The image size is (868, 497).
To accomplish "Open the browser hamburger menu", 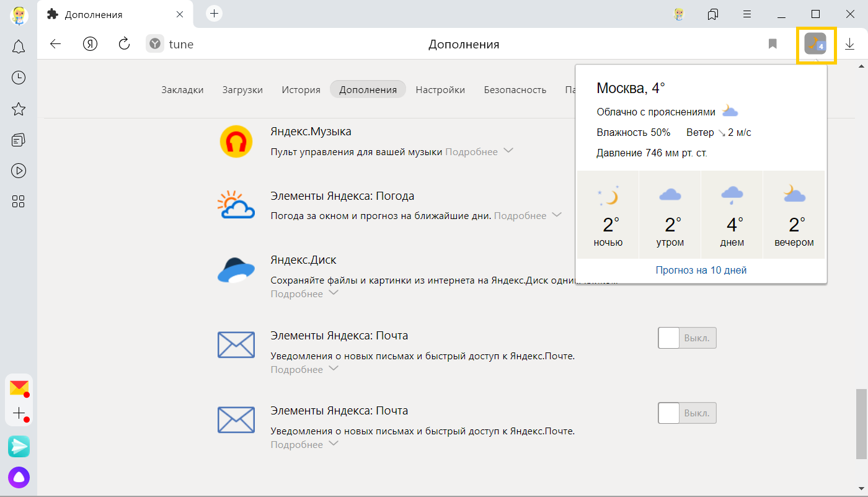I will [747, 14].
